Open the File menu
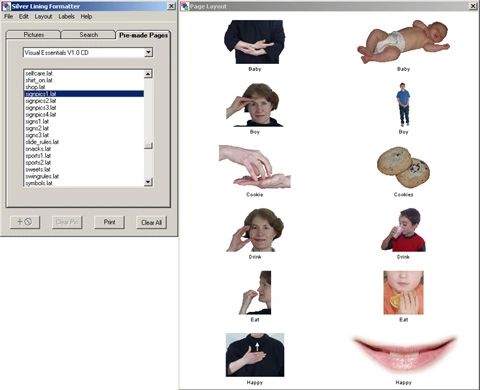Screen dimensions: 480x390 click(x=8, y=16)
